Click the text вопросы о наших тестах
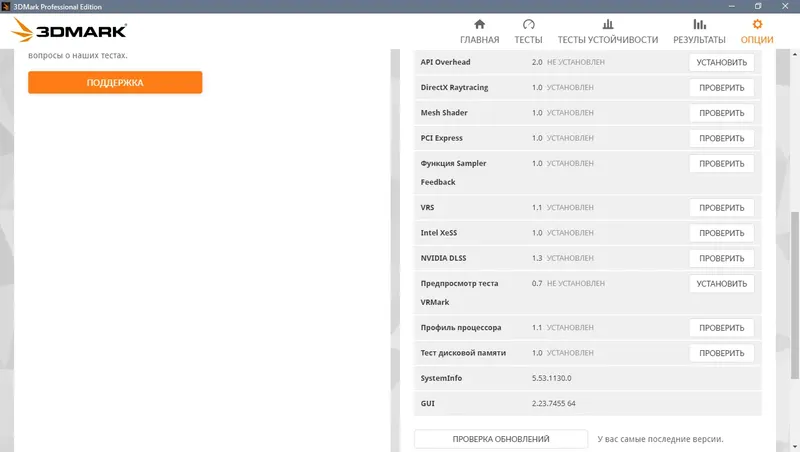This screenshot has height=452, width=800. [78, 55]
